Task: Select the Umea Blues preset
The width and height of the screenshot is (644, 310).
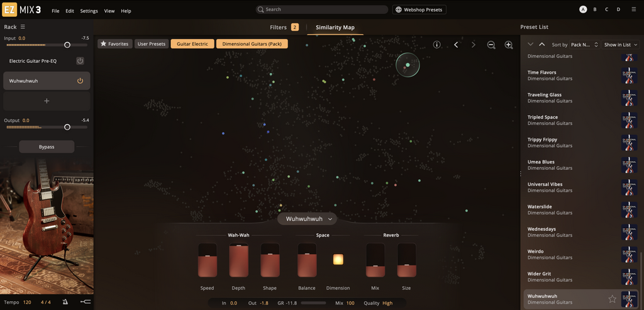Action: pos(582,165)
